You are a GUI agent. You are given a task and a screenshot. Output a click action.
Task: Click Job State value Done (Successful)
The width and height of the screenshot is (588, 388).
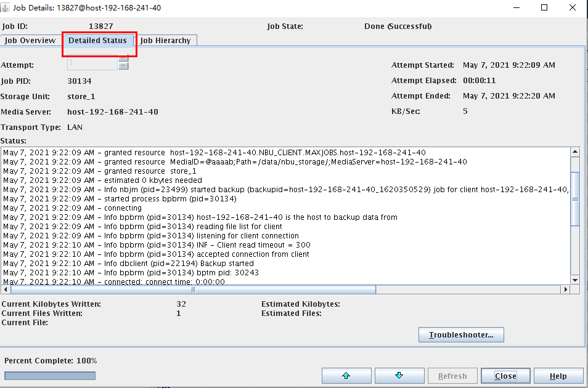398,26
